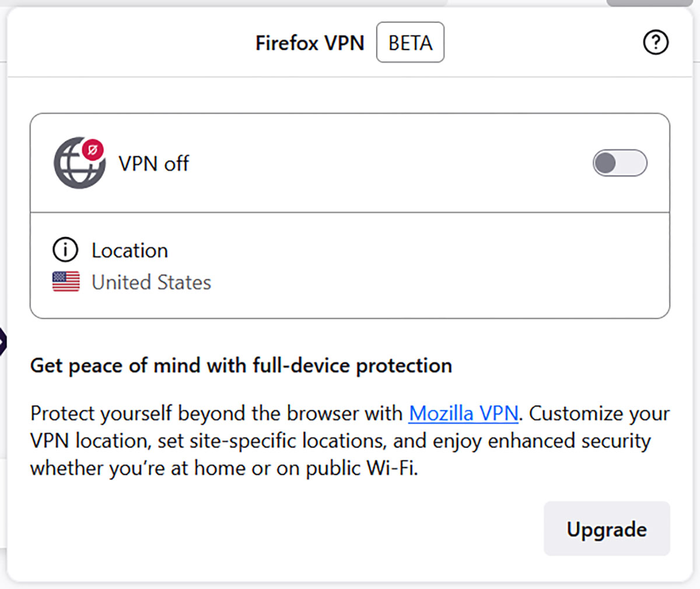Viewport: 700px width, 589px height.
Task: Click the gray knob of VPN switch
Action: coord(606,163)
